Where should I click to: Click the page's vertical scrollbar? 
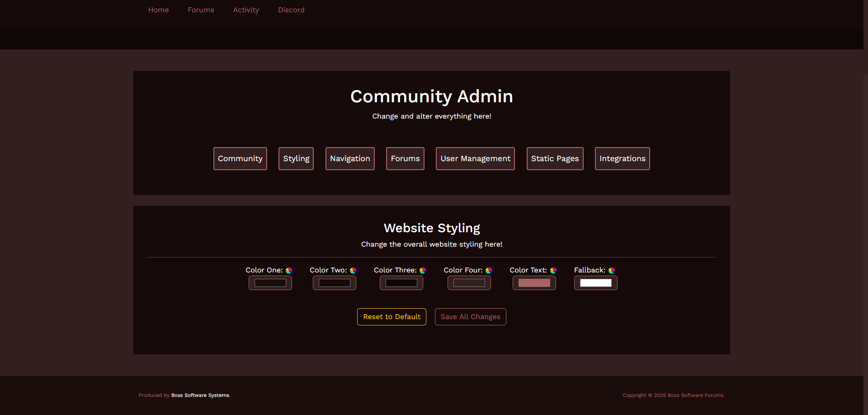coord(866,207)
